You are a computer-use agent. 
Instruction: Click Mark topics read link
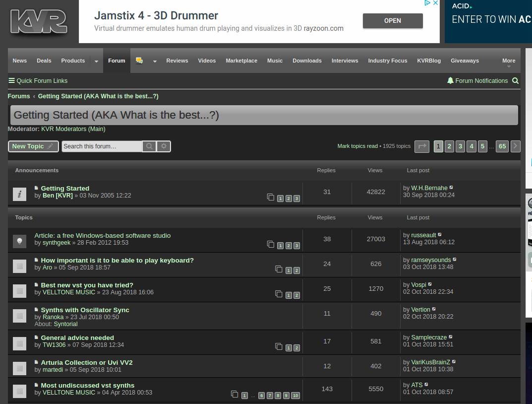pos(357,146)
